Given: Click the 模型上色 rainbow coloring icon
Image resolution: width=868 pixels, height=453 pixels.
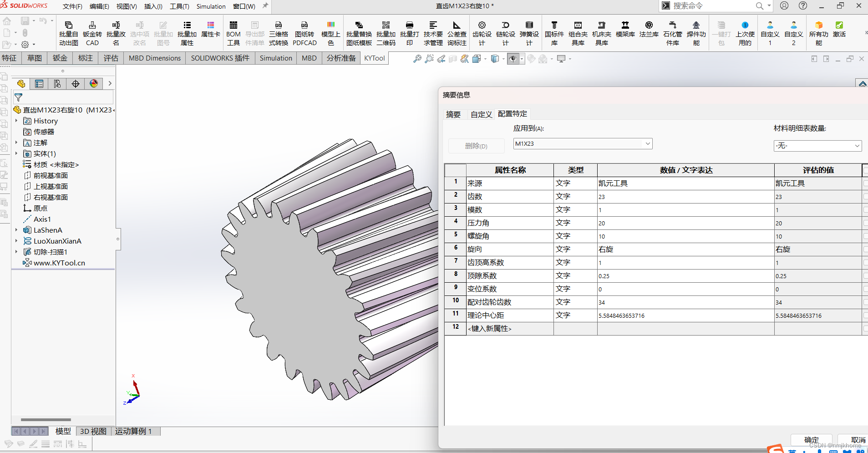Looking at the screenshot, I should point(331,33).
